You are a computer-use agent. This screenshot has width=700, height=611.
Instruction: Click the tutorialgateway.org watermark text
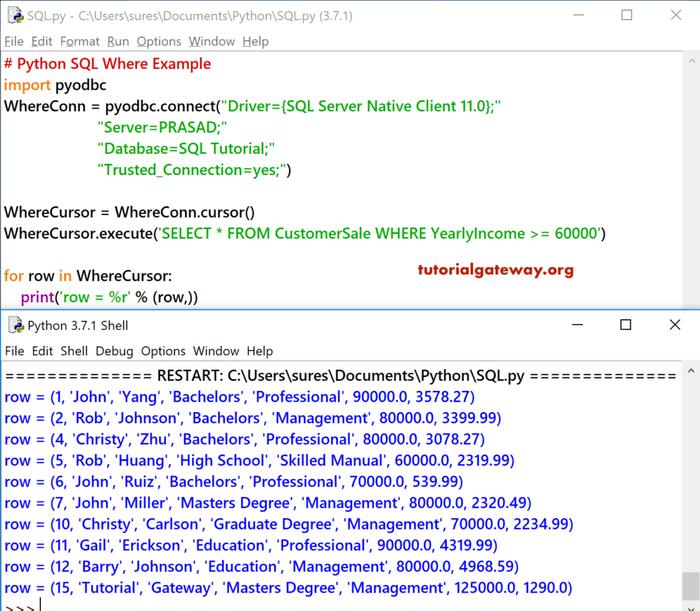pos(495,269)
